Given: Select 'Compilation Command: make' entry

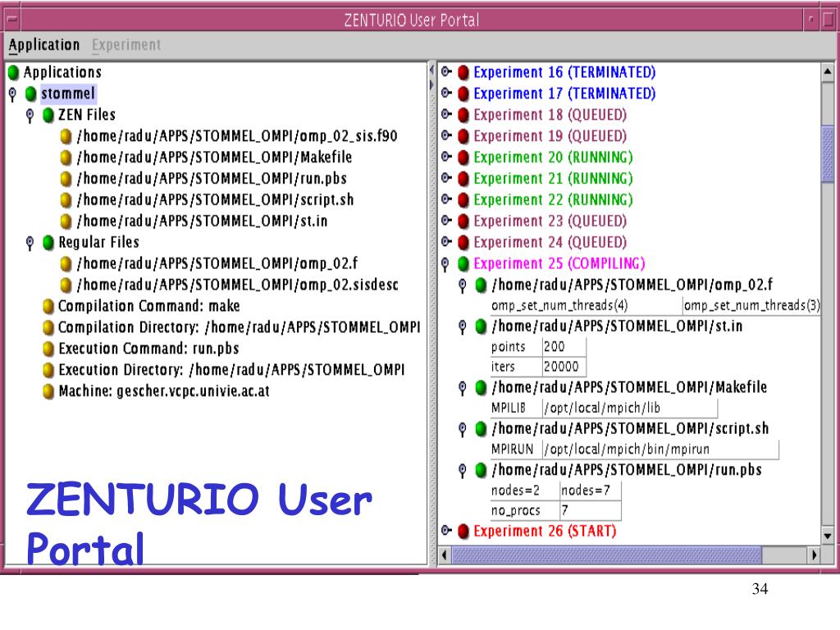Looking at the screenshot, I should click(x=149, y=306).
